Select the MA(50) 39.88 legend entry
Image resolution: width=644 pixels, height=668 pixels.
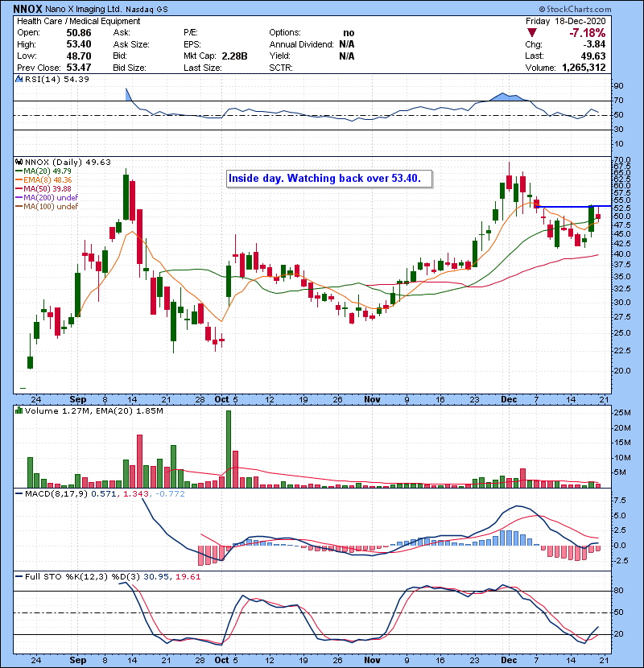point(47,188)
